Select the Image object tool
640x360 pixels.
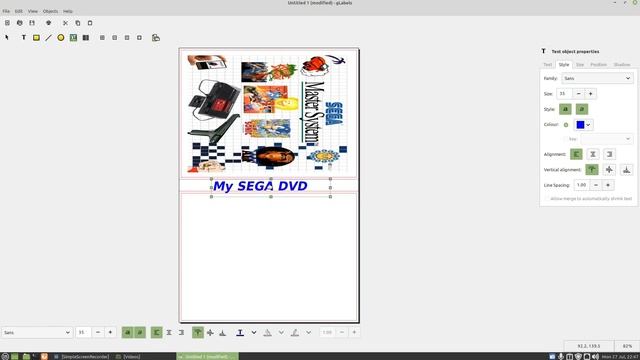[x=73, y=38]
